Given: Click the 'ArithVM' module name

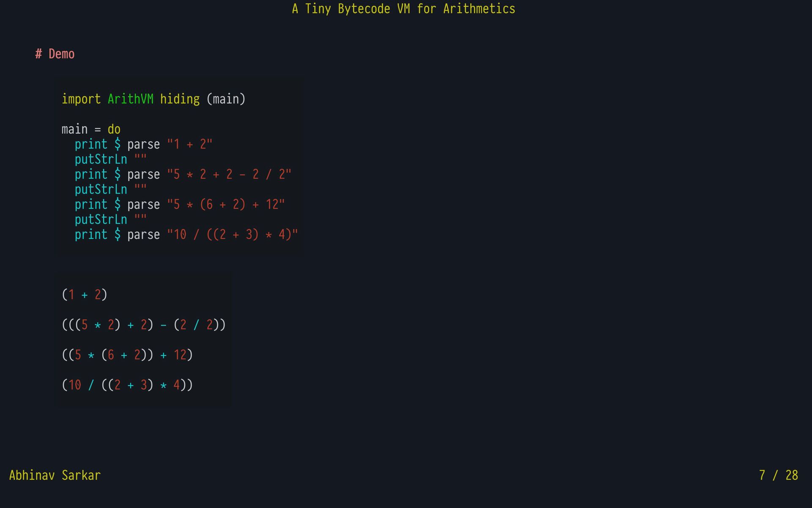Looking at the screenshot, I should pos(130,99).
